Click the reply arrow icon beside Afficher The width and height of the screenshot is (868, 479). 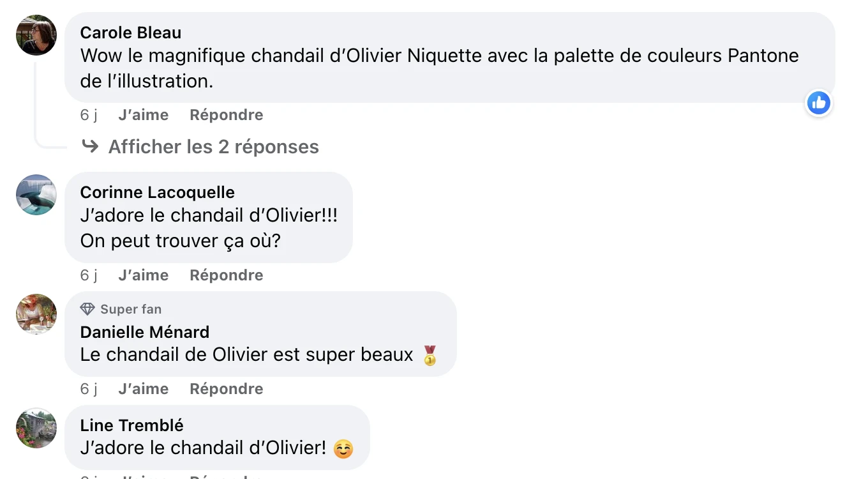90,147
